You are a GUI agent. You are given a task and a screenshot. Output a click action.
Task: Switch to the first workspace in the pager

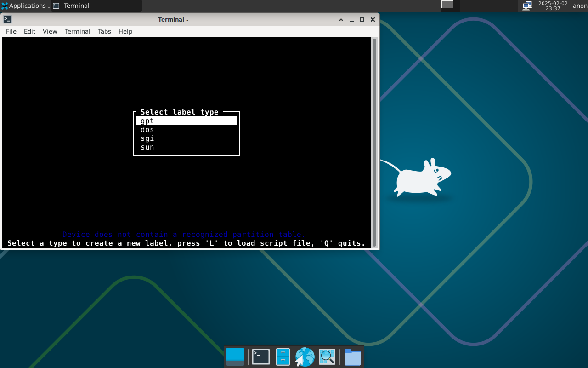tap(447, 5)
